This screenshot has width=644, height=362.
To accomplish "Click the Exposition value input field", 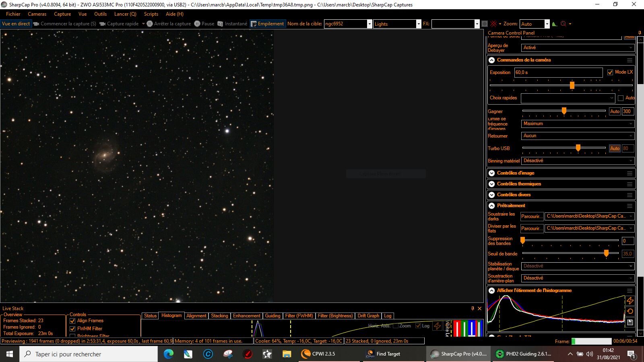I will 558,72.
